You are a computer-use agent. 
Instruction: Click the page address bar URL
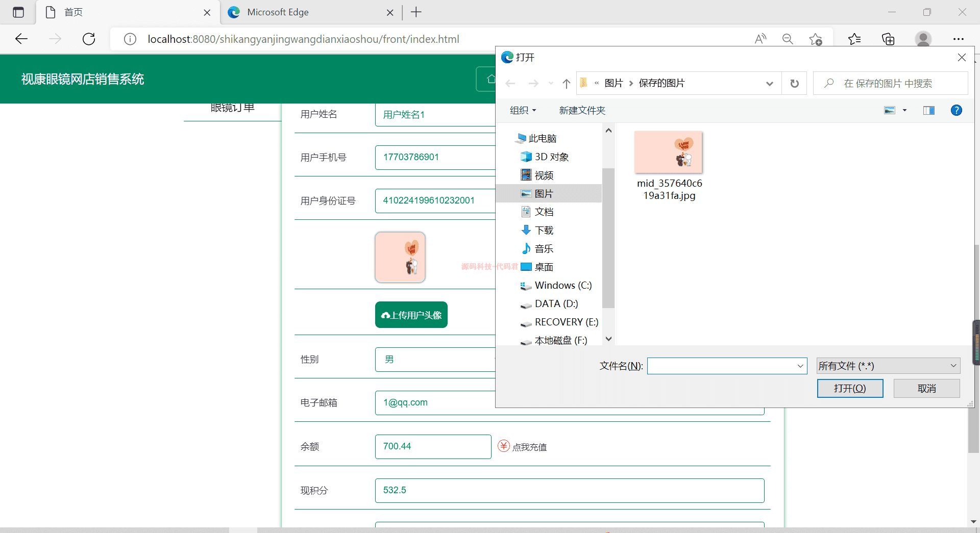pyautogui.click(x=304, y=39)
